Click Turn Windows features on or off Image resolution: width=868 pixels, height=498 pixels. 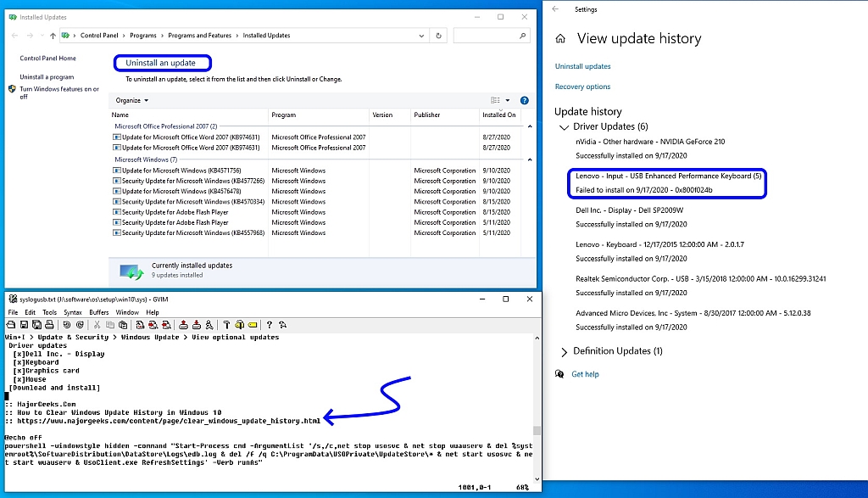click(59, 92)
